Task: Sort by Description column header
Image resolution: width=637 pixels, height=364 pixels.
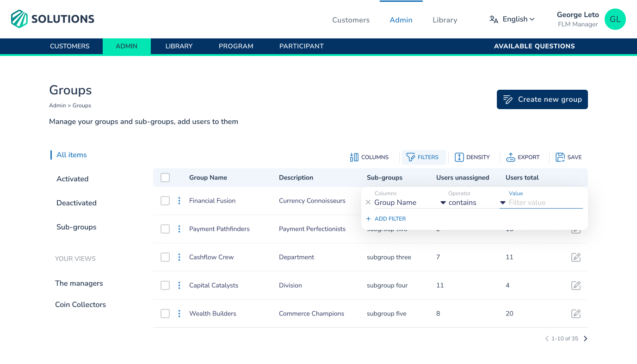Action: click(x=296, y=178)
